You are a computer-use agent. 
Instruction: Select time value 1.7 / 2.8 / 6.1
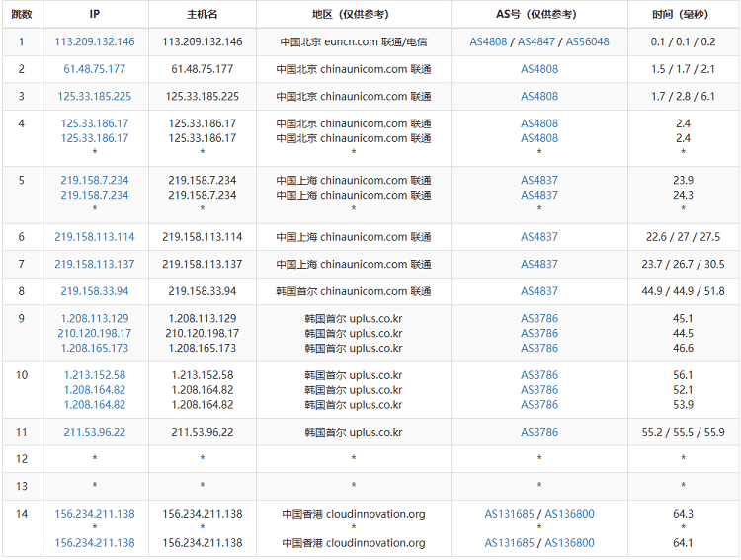pyautogui.click(x=684, y=97)
